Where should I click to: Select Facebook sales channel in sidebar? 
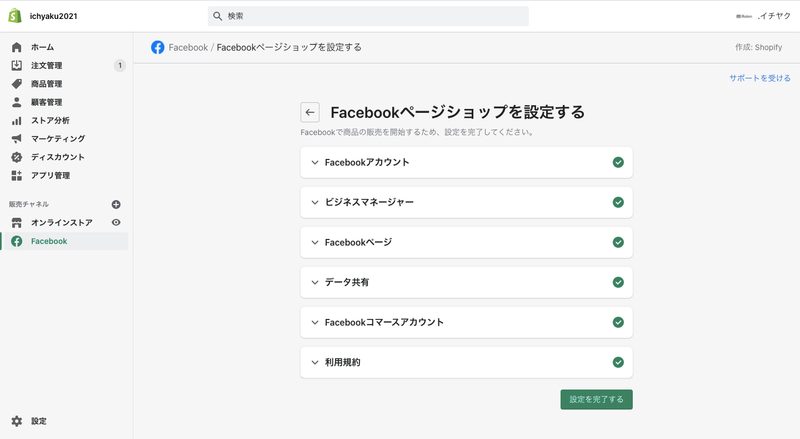[49, 241]
